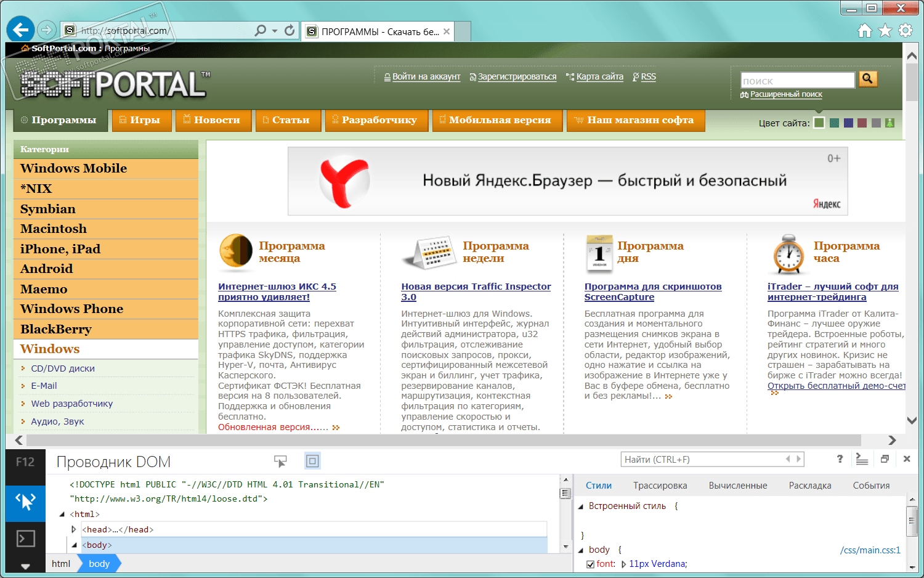Viewport: 924px width, 578px height.
Task: Click the site поиск input field
Action: (798, 80)
